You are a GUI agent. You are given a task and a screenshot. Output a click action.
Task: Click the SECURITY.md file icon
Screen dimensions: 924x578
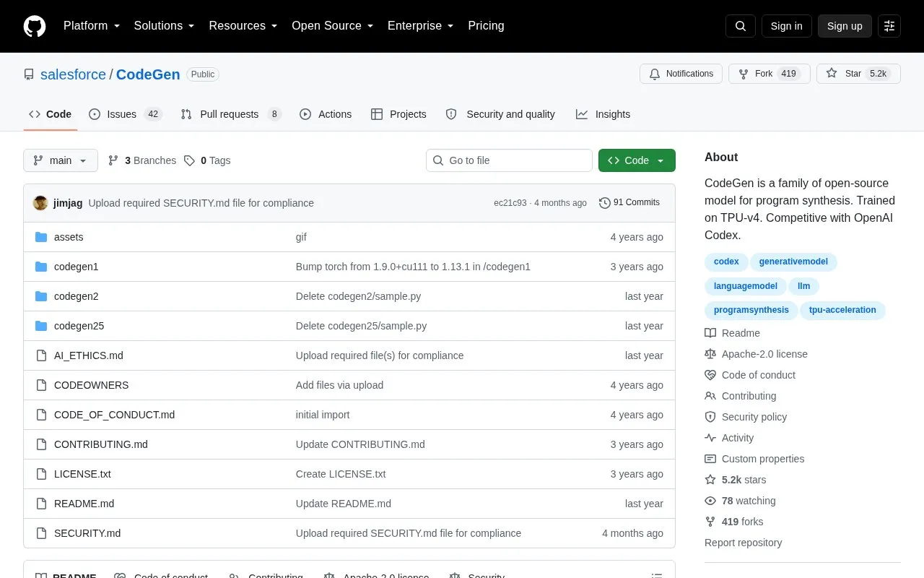[41, 533]
